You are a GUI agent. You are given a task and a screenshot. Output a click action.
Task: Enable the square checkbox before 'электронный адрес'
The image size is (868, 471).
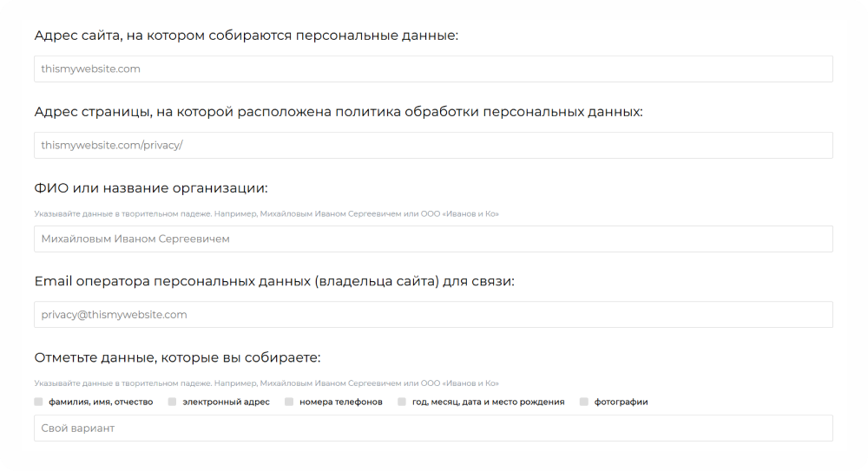[172, 402]
